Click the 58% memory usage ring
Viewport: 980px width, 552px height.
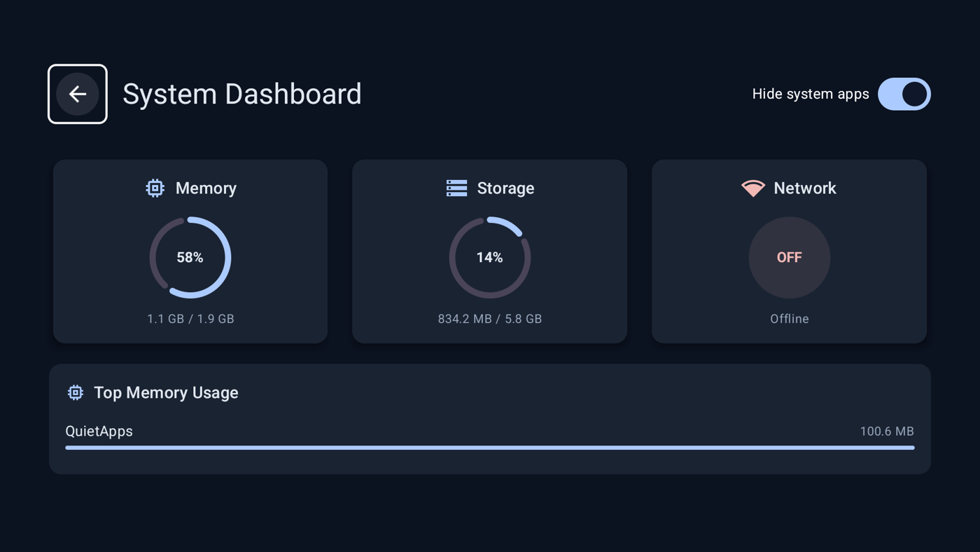click(x=190, y=257)
